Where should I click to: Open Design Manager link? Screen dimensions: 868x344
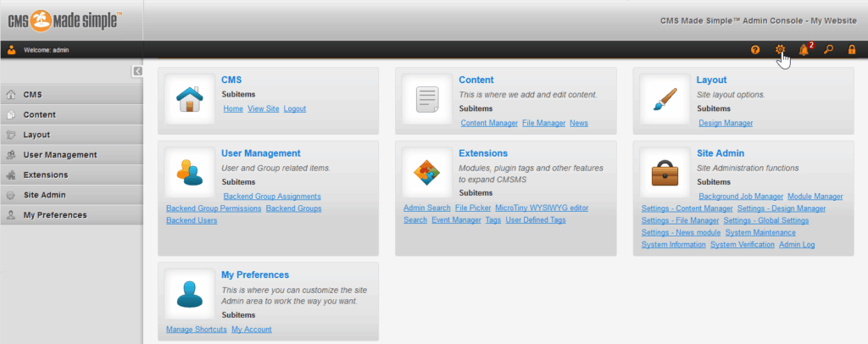(x=726, y=124)
